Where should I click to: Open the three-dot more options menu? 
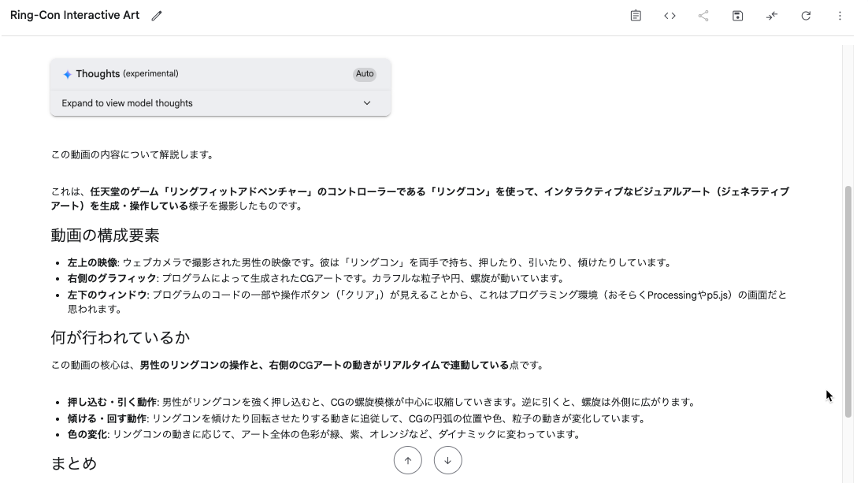pos(840,16)
